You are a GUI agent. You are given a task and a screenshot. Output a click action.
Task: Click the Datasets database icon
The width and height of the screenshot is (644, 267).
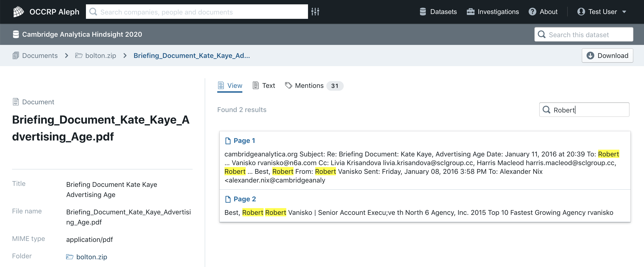tap(422, 12)
